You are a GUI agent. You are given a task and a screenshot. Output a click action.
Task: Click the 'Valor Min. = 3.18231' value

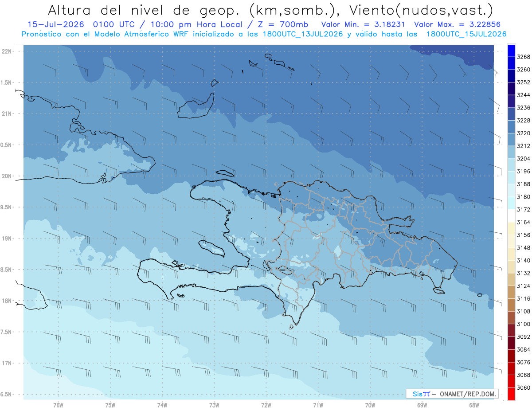click(x=364, y=25)
